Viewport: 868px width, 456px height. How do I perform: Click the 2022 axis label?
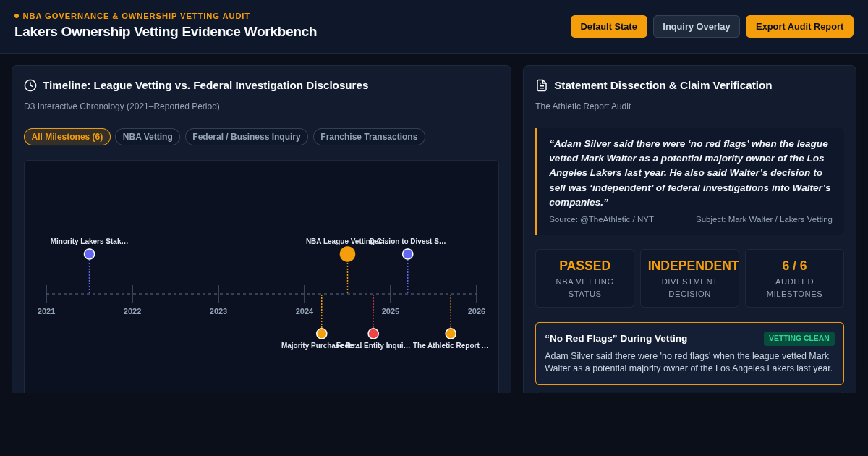[132, 311]
